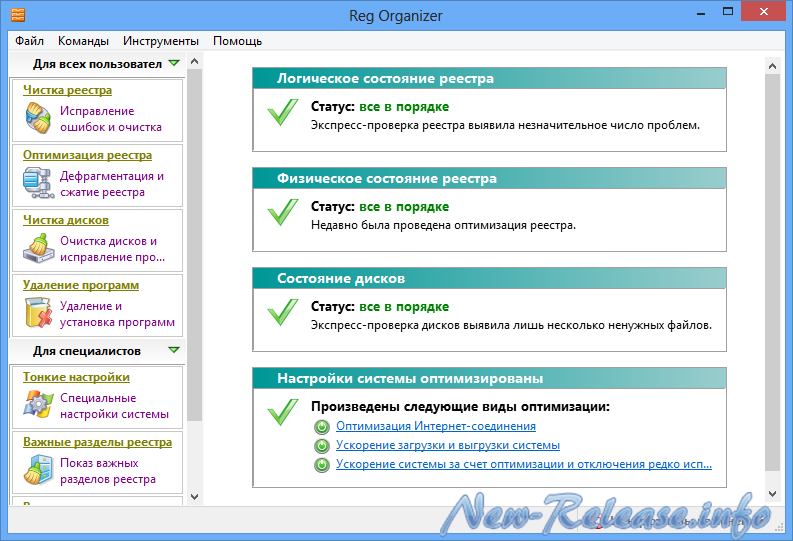
Task: Maximize the Reg Organizer window
Action: (728, 12)
